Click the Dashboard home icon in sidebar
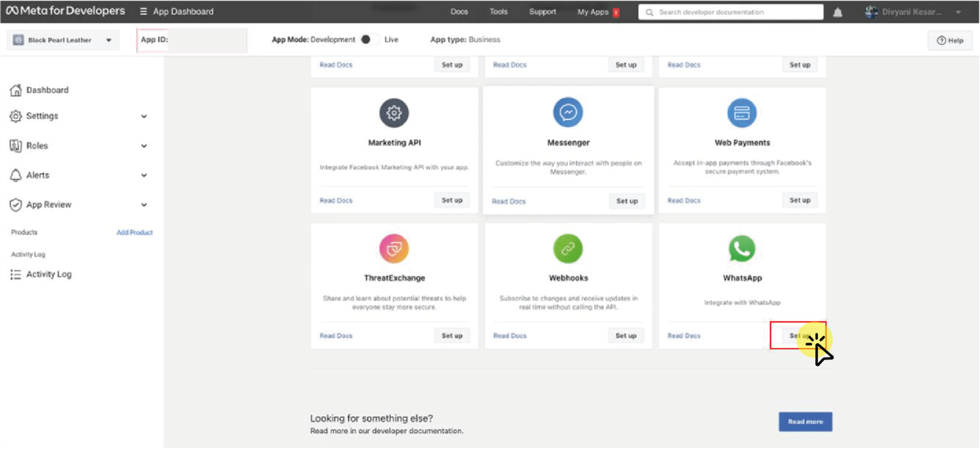The image size is (980, 472). pos(16,90)
